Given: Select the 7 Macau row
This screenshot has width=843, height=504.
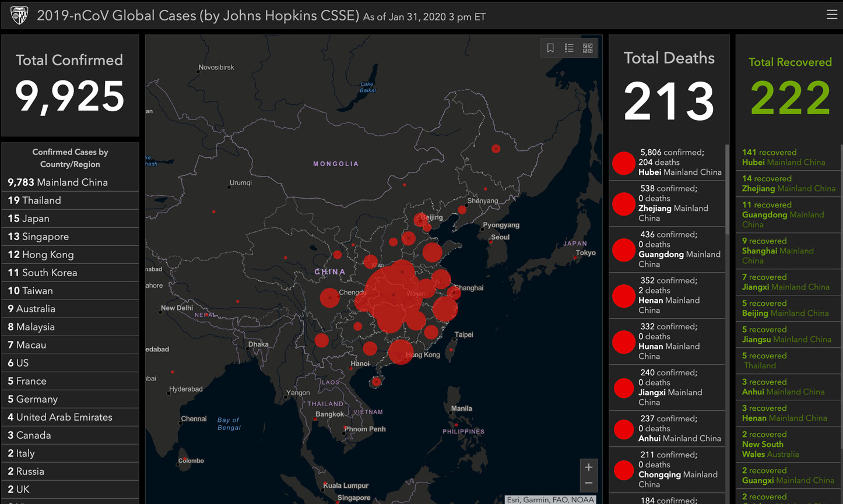Looking at the screenshot, I should tap(70, 345).
